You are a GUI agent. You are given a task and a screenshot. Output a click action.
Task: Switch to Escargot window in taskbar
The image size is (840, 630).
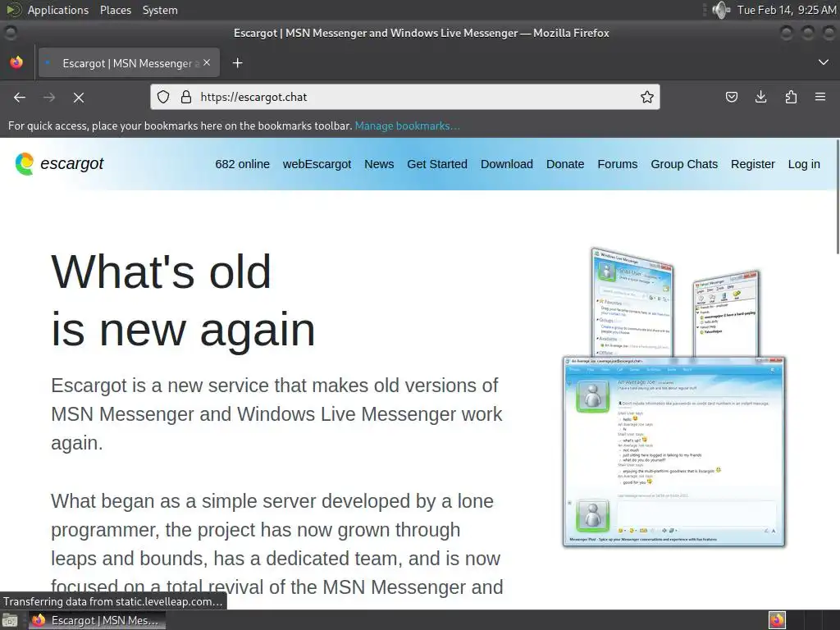tap(97, 620)
